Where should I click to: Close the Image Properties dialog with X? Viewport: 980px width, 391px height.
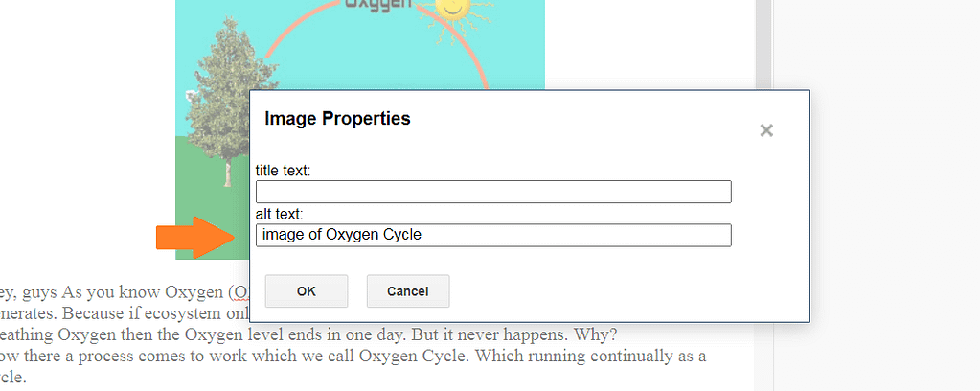[766, 130]
